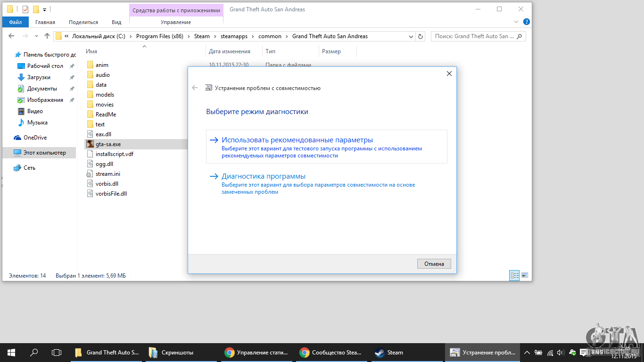The image size is (644, 362).
Task: Open Управление стати… Chrome taskbar window
Action: click(x=257, y=353)
